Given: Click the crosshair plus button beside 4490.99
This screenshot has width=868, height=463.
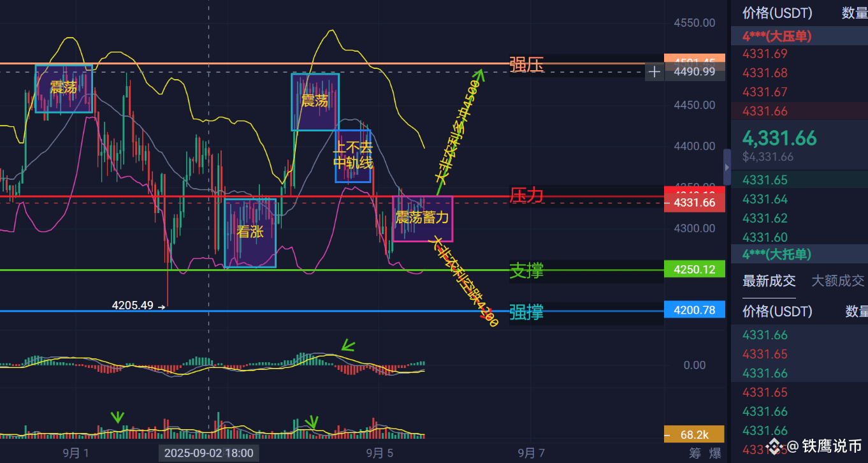Looking at the screenshot, I should pyautogui.click(x=654, y=72).
